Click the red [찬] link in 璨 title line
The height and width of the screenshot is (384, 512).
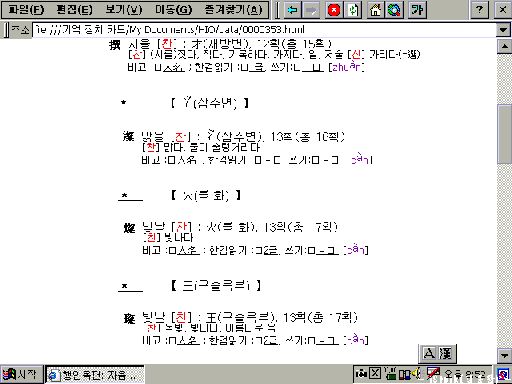(x=182, y=317)
